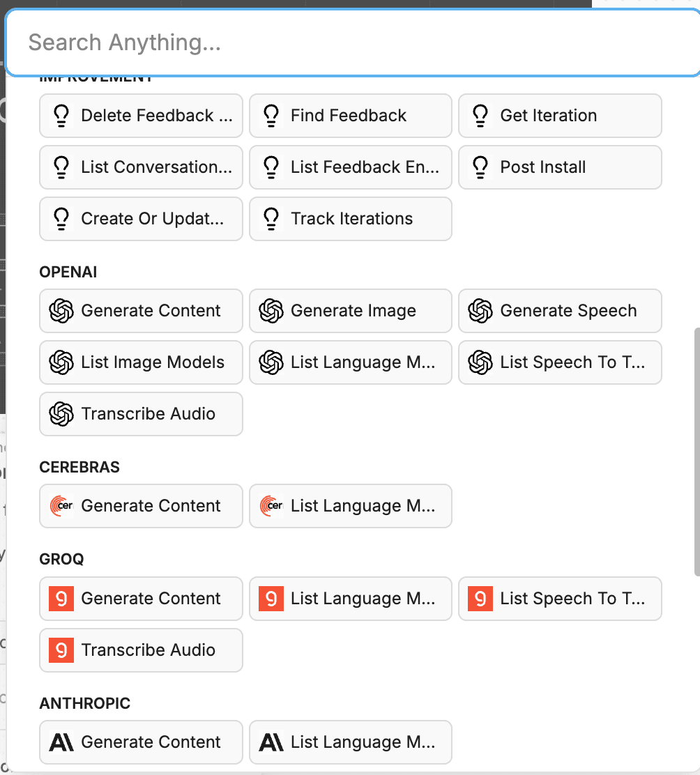The image size is (700, 775).
Task: Pick OpenAI List Language M... text
Action: click(x=363, y=362)
